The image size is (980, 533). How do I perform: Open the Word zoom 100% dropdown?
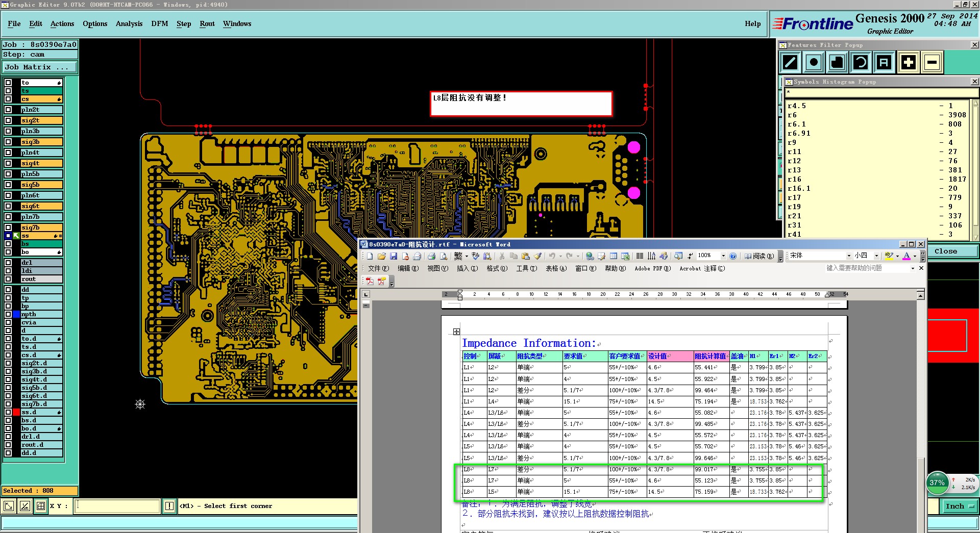[x=723, y=256]
